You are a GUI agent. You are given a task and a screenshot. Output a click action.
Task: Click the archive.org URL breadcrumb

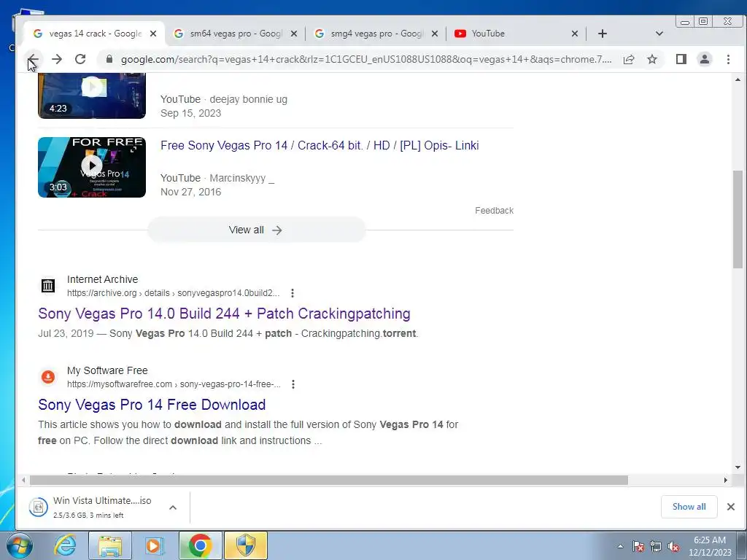174,293
